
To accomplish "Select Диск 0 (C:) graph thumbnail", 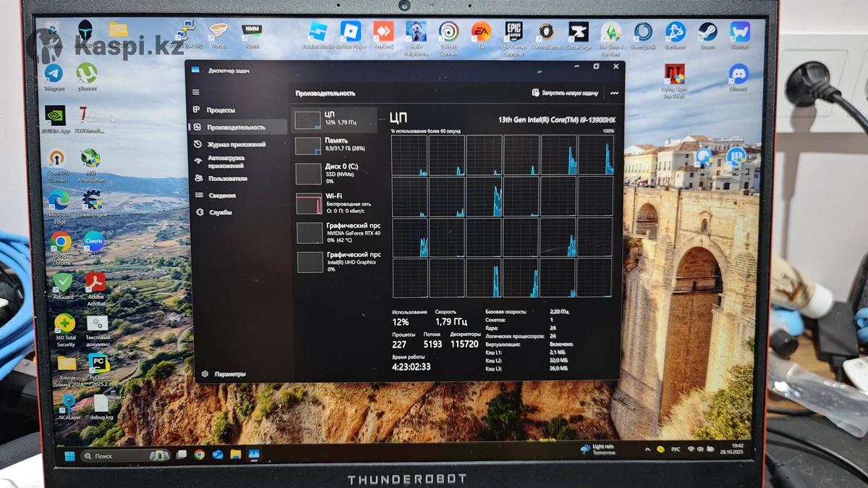I will 310,174.
